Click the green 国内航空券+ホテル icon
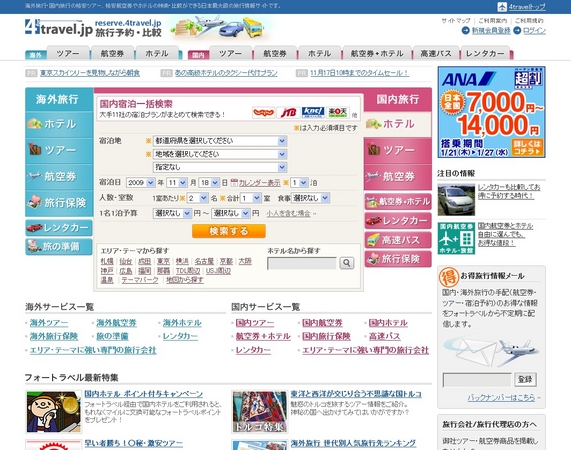This screenshot has height=450, width=571. (x=456, y=238)
